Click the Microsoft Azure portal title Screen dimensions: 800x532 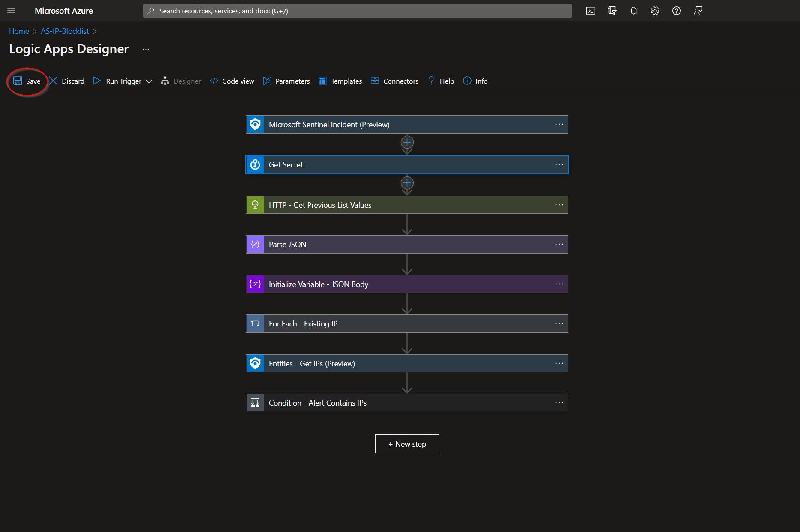click(x=64, y=11)
